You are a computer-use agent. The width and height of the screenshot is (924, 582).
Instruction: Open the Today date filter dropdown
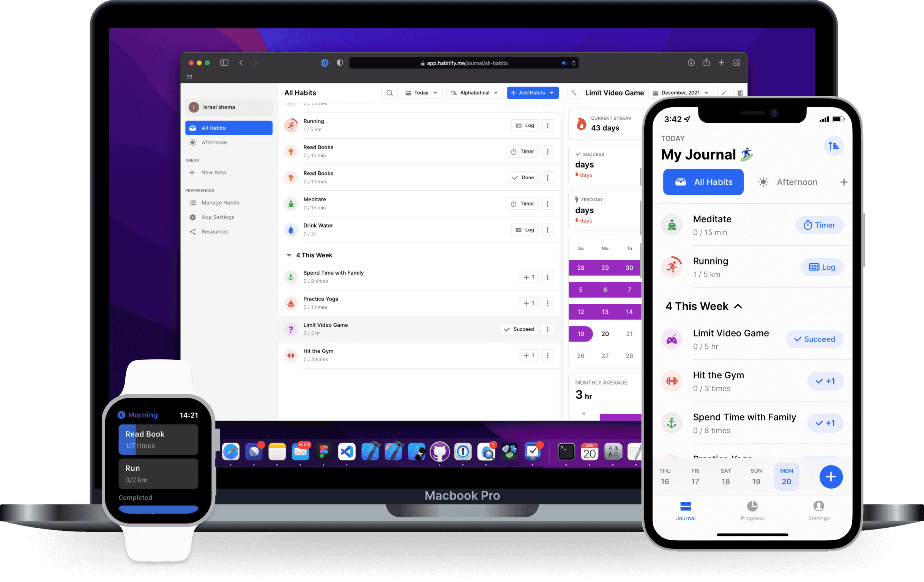(x=421, y=93)
